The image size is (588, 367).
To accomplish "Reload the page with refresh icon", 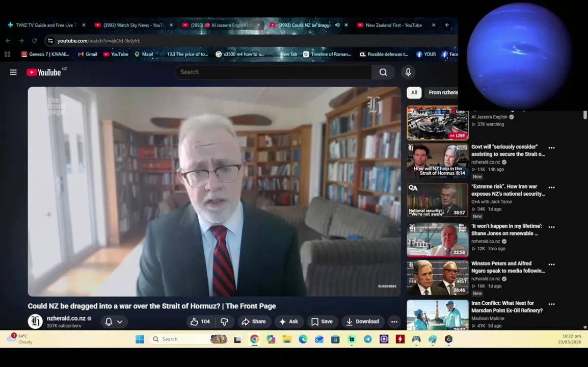I will click(x=35, y=41).
